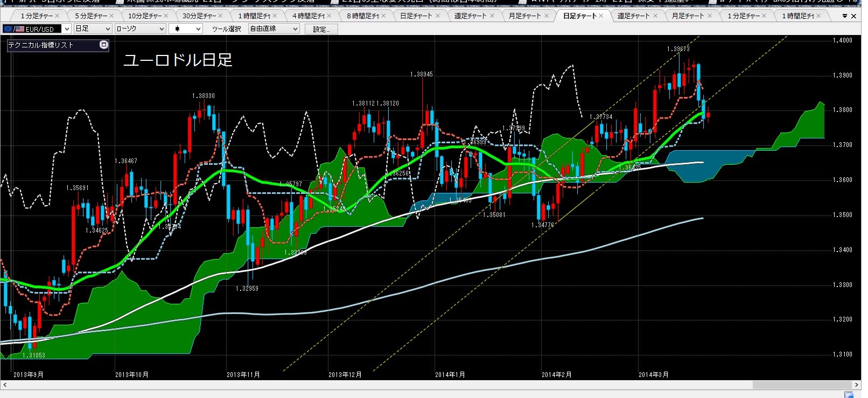The image size is (868, 398).
Task: Click the 1.38330 price label
Action: coord(204,96)
